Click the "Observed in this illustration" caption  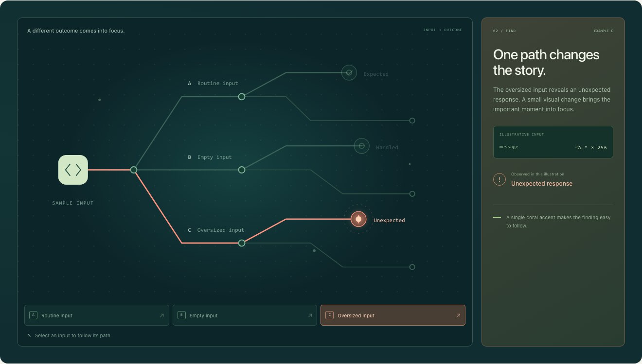[537, 174]
